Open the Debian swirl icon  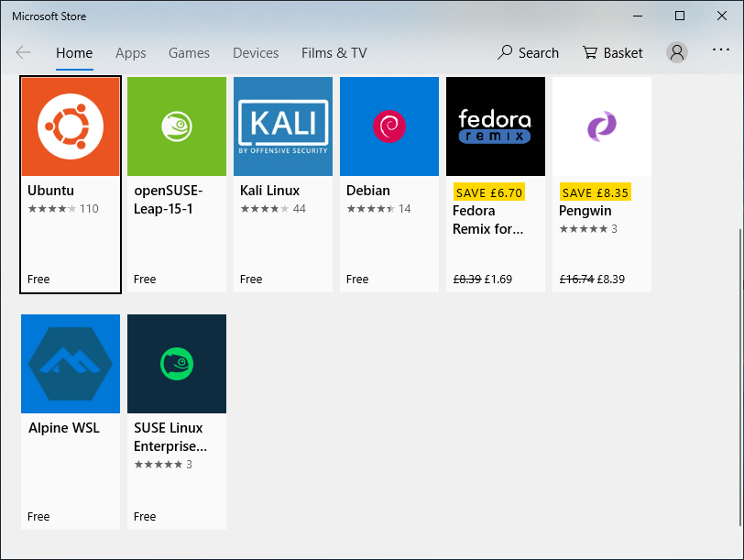point(389,126)
